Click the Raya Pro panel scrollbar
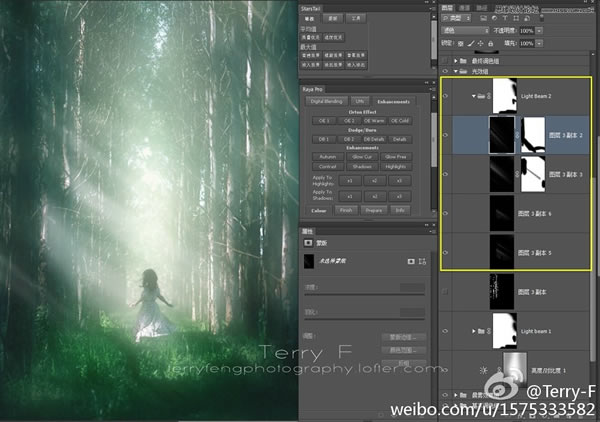This screenshot has height=422, width=600. (434, 140)
